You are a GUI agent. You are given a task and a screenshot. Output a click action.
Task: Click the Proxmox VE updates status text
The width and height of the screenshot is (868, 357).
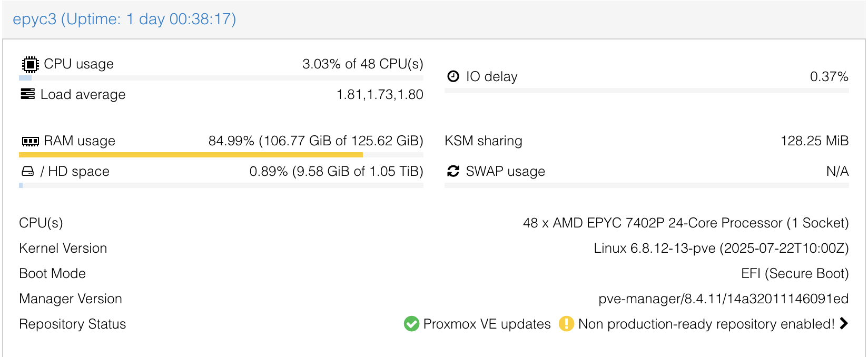[x=487, y=324]
